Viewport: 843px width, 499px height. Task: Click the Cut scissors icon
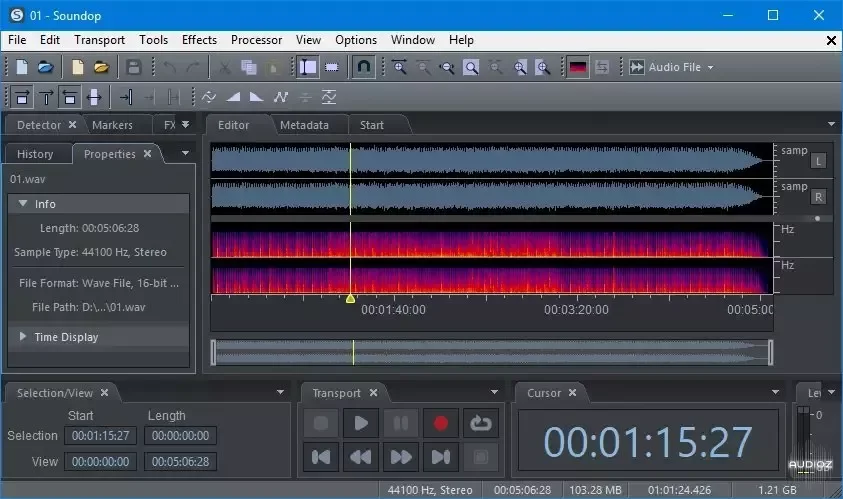pos(225,67)
